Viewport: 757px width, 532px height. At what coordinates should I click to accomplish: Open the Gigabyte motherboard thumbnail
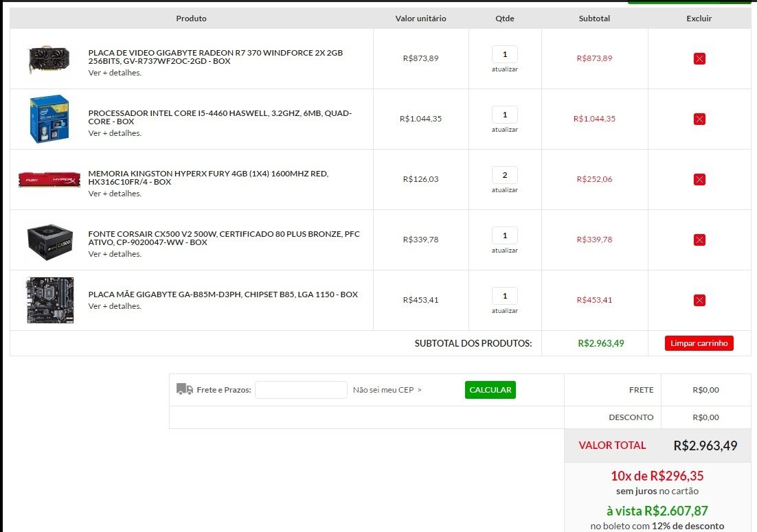click(x=50, y=300)
